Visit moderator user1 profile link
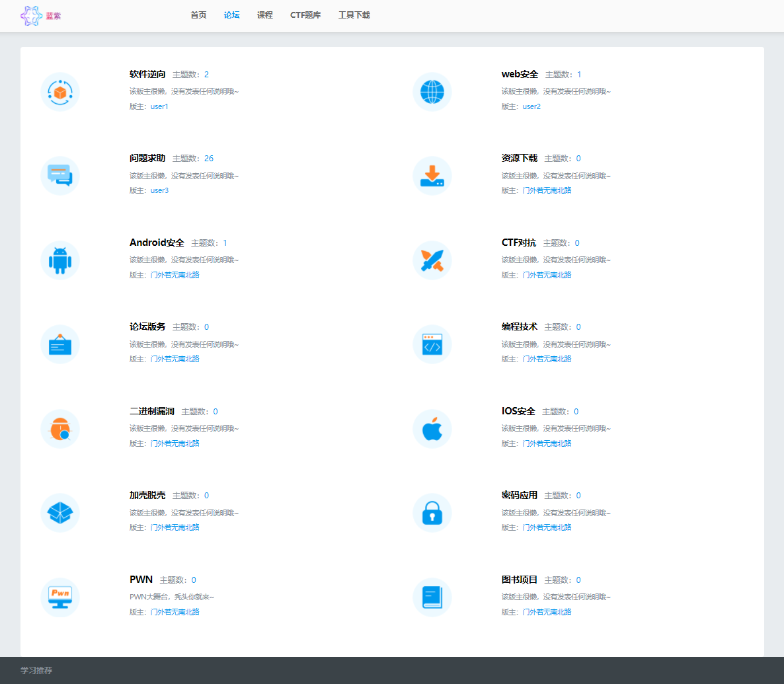 click(x=159, y=106)
